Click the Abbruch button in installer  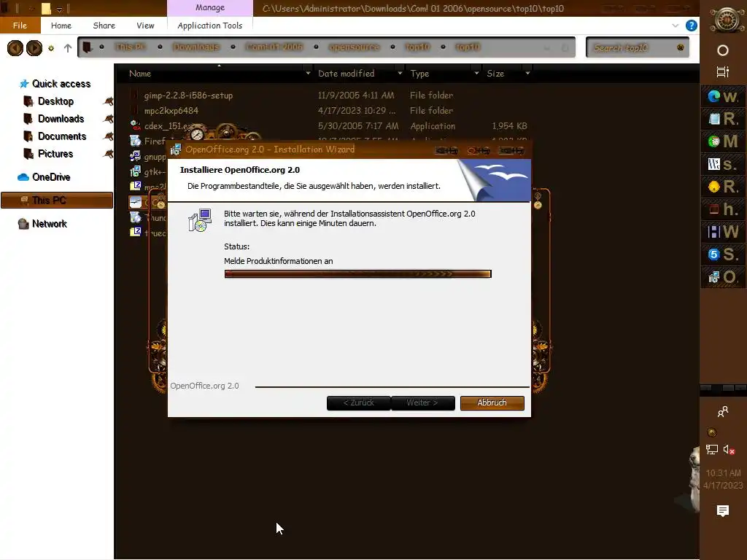pos(492,402)
